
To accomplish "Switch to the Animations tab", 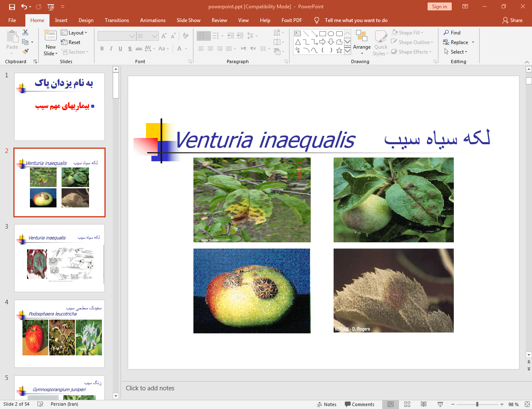I will pyautogui.click(x=153, y=20).
